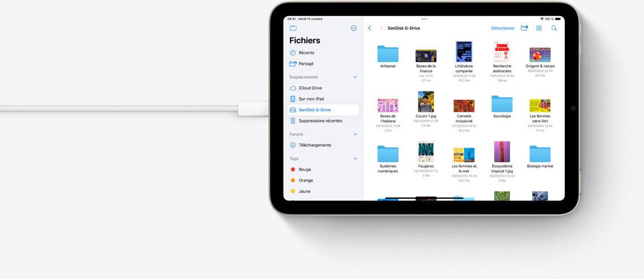Select the Rouge red tag
Screen dimensions: 644x279
click(x=304, y=169)
